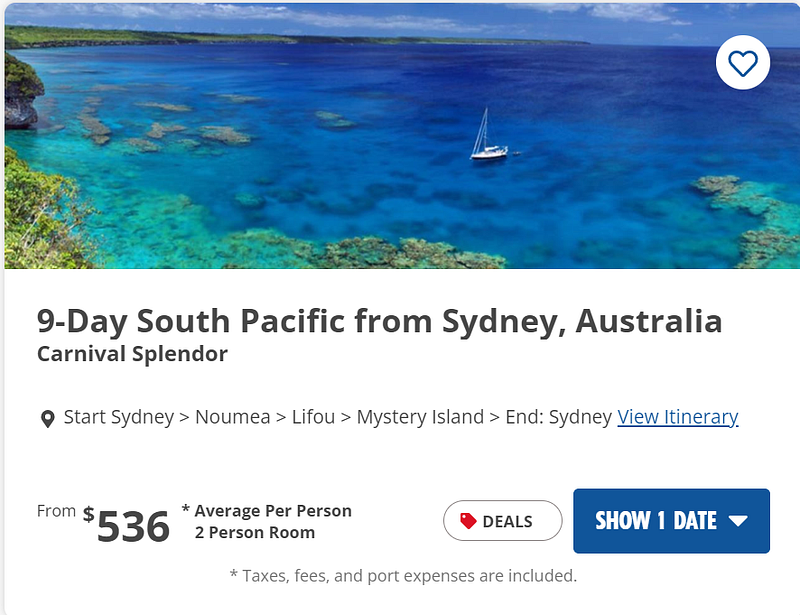Screen dimensions: 800x615
Task: Open the sailing dates via the down arrow
Action: click(x=740, y=521)
